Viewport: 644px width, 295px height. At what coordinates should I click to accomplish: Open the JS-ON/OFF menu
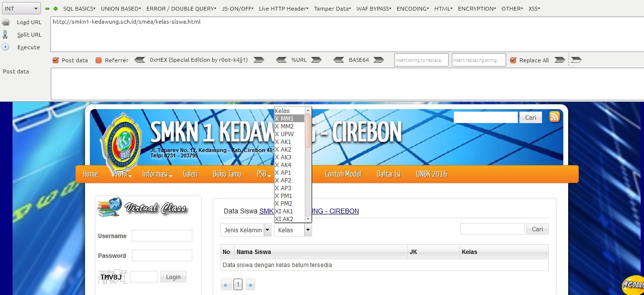(x=238, y=9)
